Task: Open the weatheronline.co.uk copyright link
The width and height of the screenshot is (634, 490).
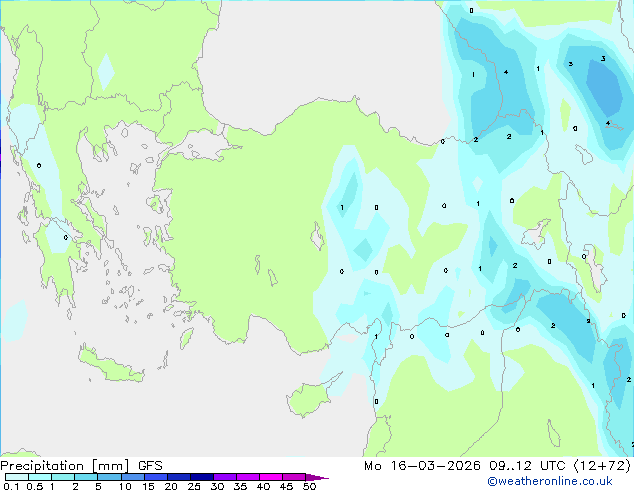Action: (549, 481)
